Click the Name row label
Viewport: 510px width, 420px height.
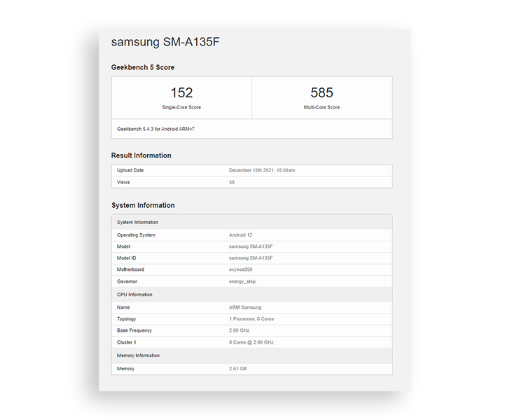coord(123,307)
